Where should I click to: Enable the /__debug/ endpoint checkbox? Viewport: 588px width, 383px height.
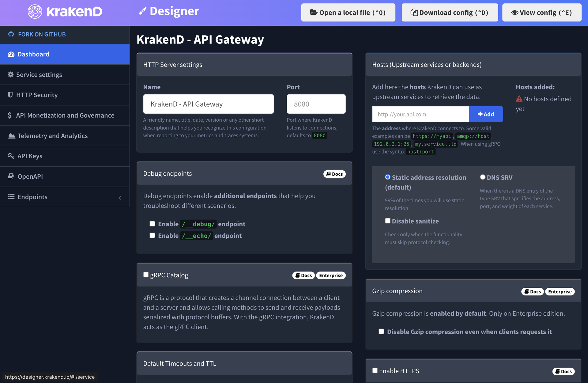[x=152, y=224]
